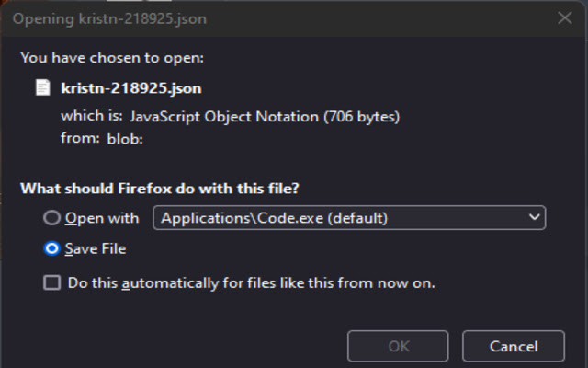Screen dimensions: 588x368
Task: Click the blob: source text
Action: click(125, 140)
